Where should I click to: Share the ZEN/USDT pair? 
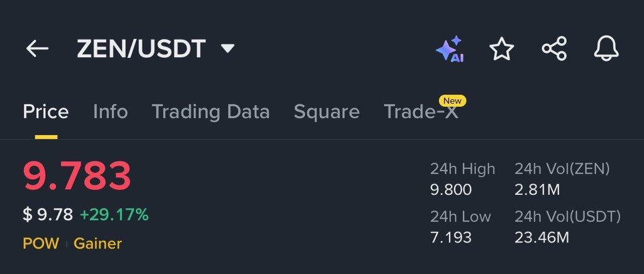point(554,49)
